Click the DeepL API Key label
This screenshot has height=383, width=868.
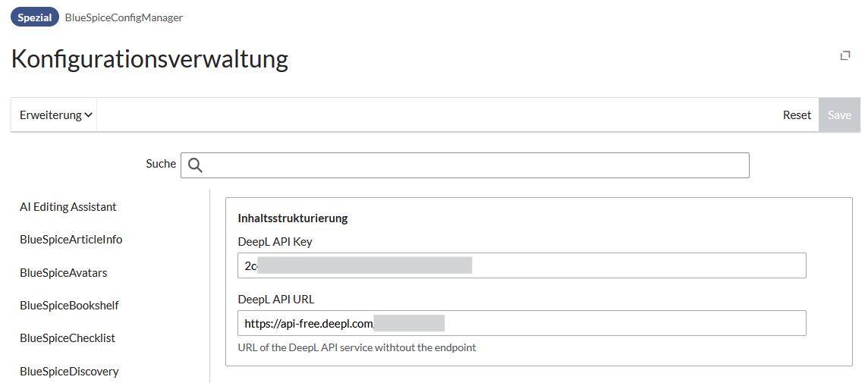pyautogui.click(x=275, y=242)
